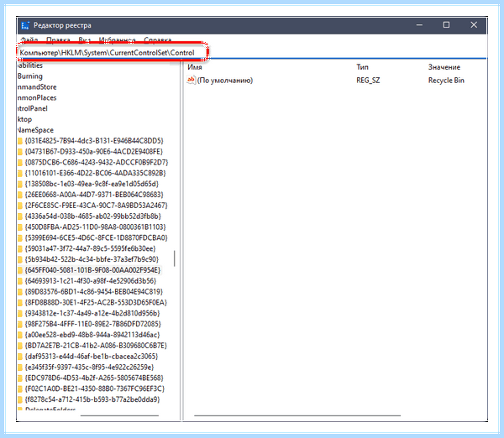Viewport: 504px width, 438px height.
Task: Select key {4336a54d-038b-4685-ab02-99bb52d3fb8b}
Action: pos(93,216)
